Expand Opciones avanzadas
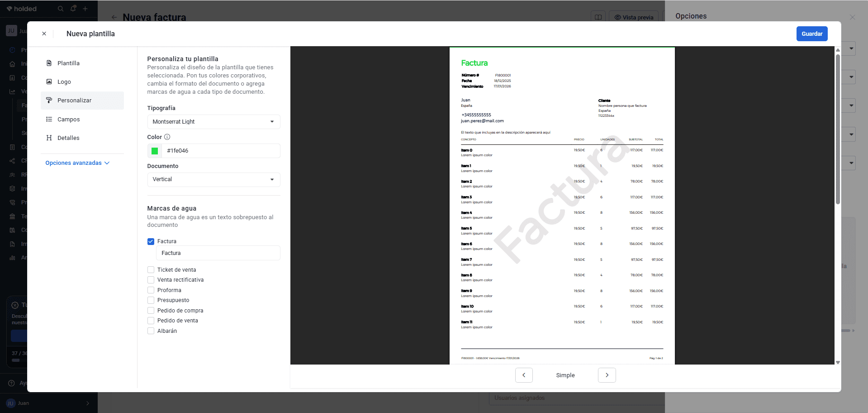 click(77, 163)
